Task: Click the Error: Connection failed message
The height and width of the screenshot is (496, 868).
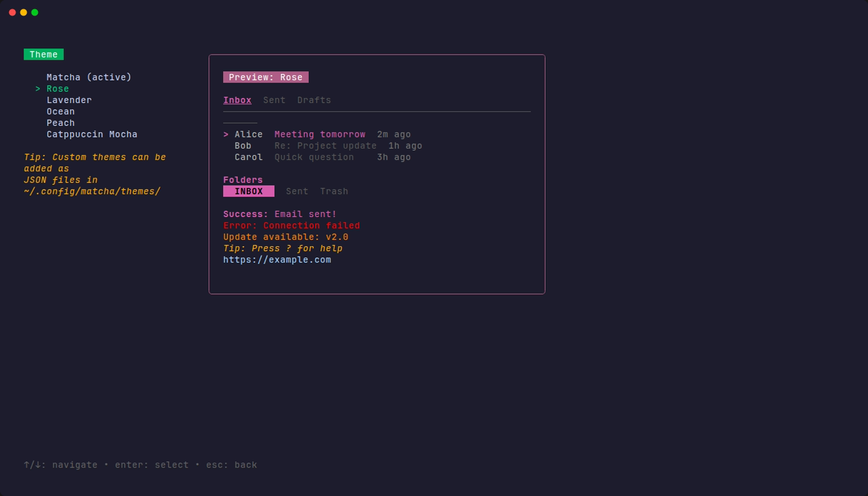Action: click(291, 225)
